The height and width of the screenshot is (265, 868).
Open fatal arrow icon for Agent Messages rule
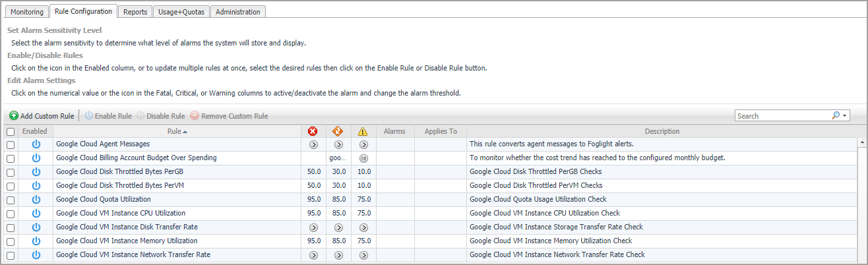pyautogui.click(x=313, y=144)
